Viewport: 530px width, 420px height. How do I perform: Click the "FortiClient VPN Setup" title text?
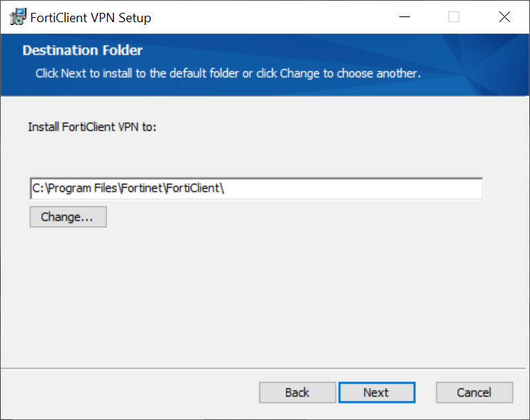91,18
